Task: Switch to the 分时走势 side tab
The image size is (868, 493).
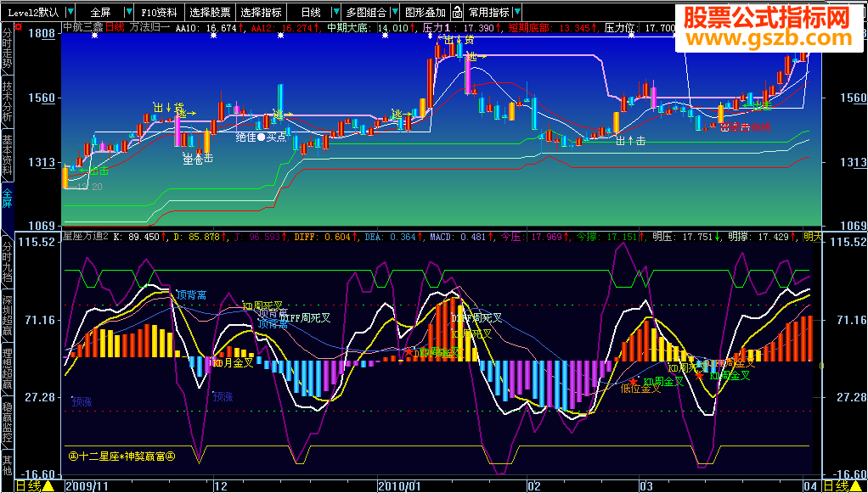Action: click(7, 48)
